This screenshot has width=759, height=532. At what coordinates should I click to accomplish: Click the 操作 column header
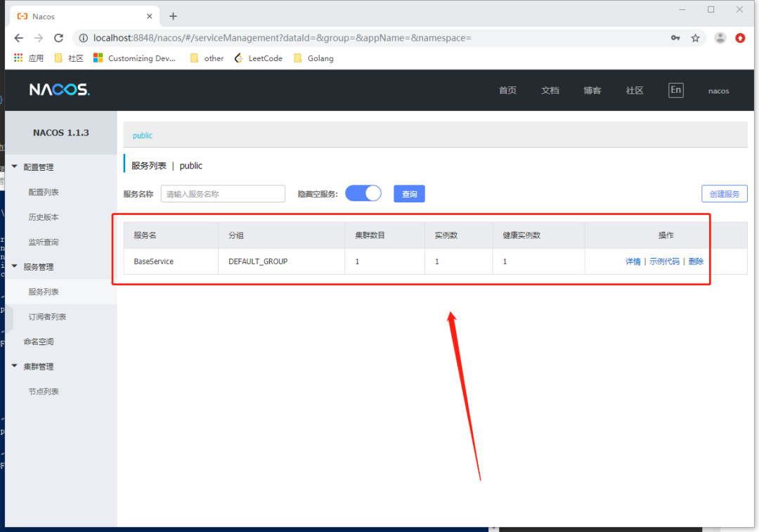click(x=666, y=235)
